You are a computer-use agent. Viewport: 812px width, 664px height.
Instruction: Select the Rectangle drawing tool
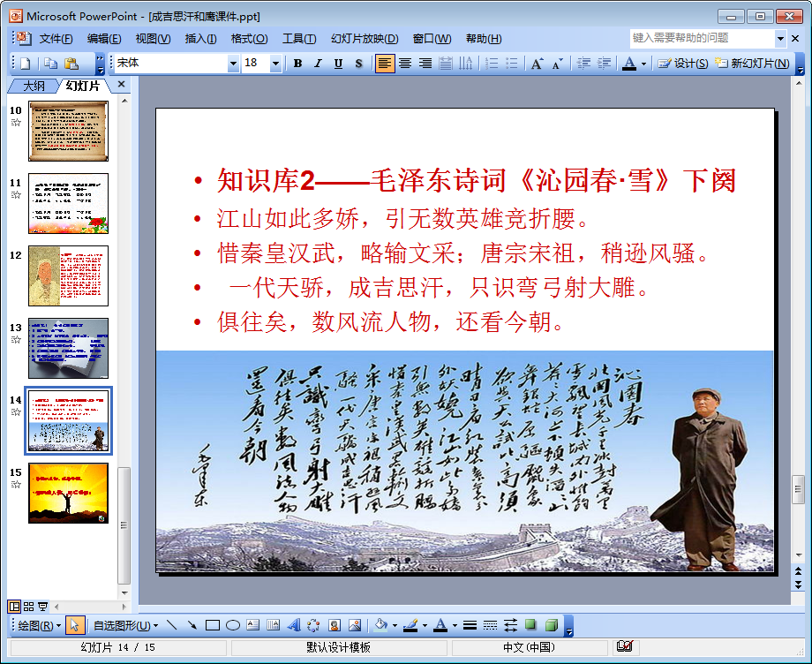(x=213, y=626)
